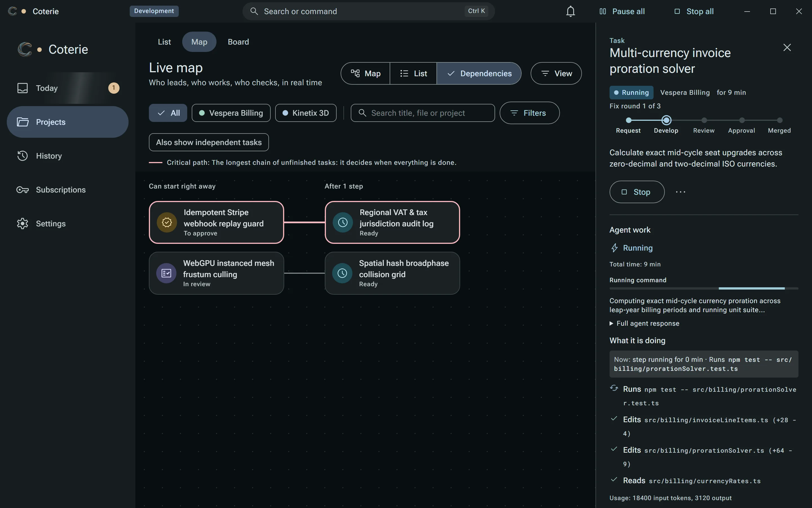Toggle the Vespera Billing filter chip
This screenshot has height=508, width=812.
tap(231, 113)
